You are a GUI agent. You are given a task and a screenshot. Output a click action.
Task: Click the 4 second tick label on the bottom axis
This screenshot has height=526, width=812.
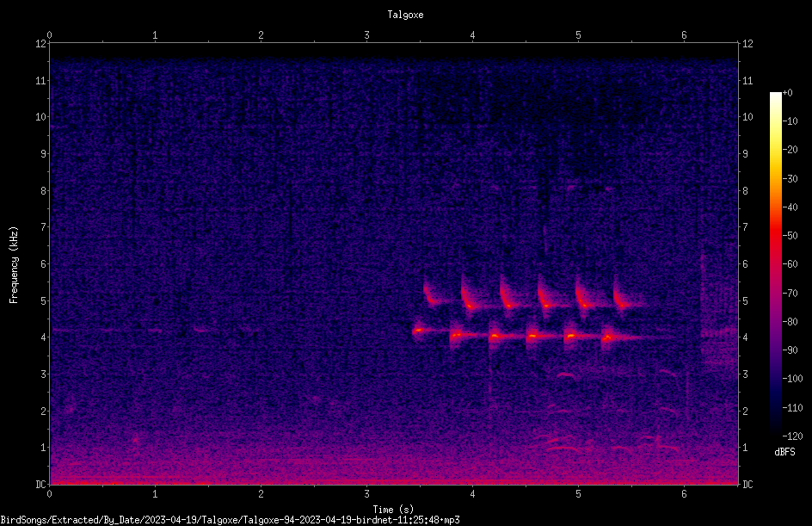coord(472,494)
